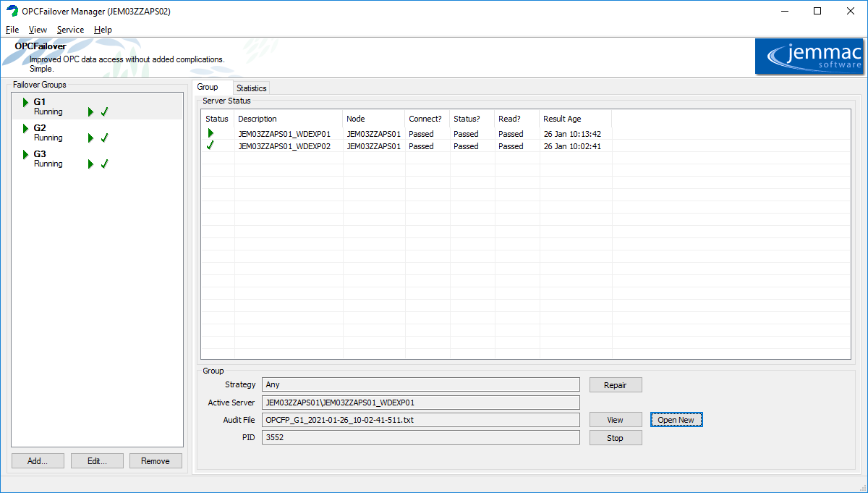Click the Audit File text field

[x=421, y=420]
